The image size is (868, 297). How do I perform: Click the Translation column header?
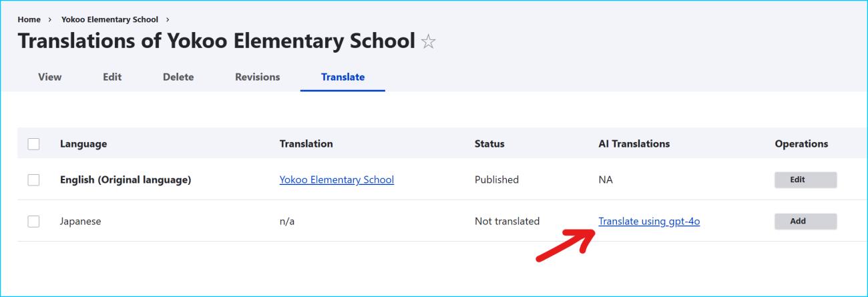tap(306, 143)
